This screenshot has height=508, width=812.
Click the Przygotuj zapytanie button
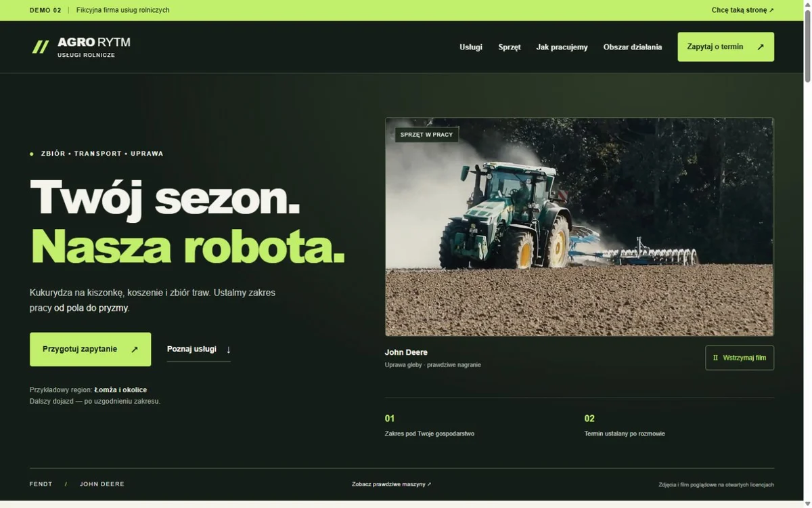click(x=90, y=350)
